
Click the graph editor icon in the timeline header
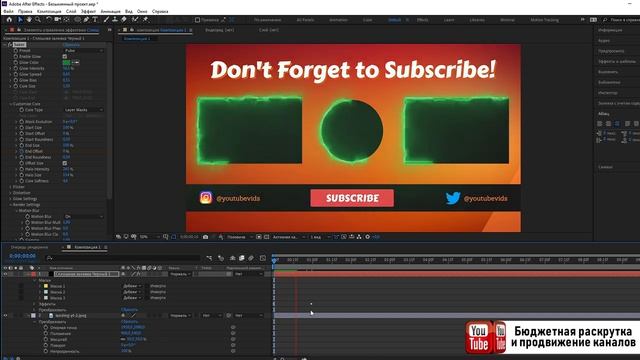point(263,258)
